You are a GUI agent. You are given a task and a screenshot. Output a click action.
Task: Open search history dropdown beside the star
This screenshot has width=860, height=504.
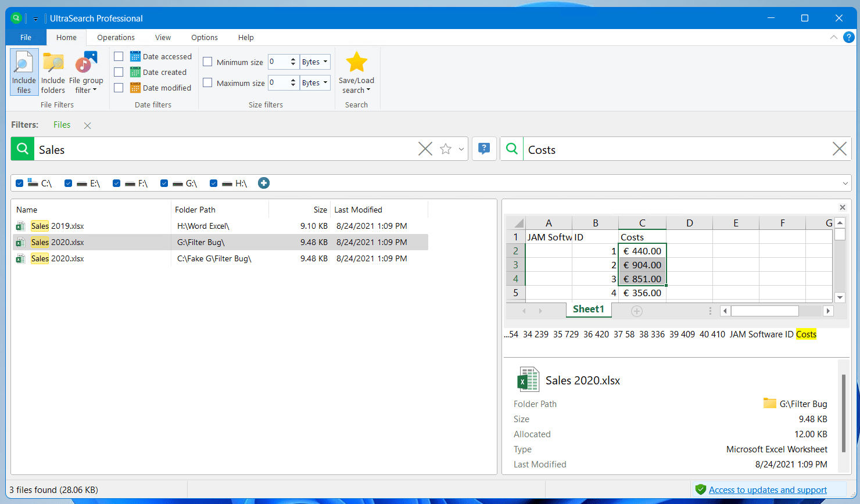461,149
